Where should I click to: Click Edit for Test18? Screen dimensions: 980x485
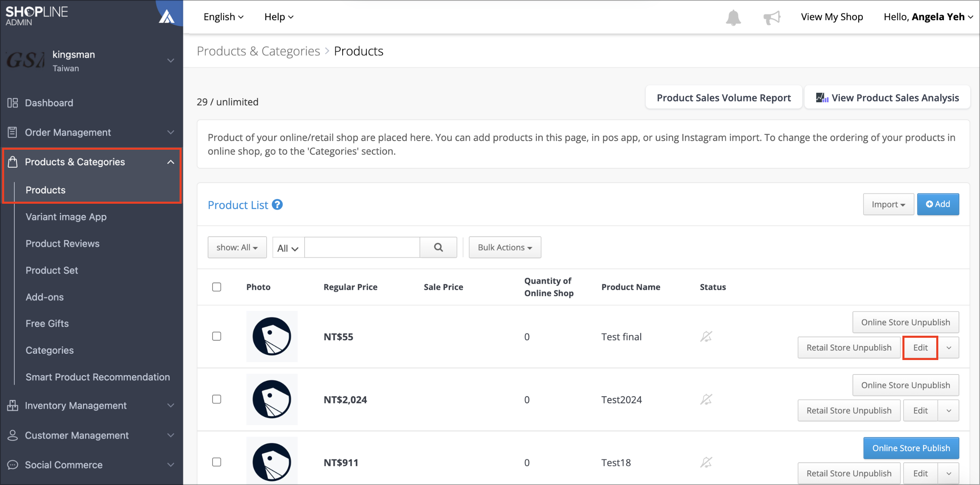tap(920, 473)
